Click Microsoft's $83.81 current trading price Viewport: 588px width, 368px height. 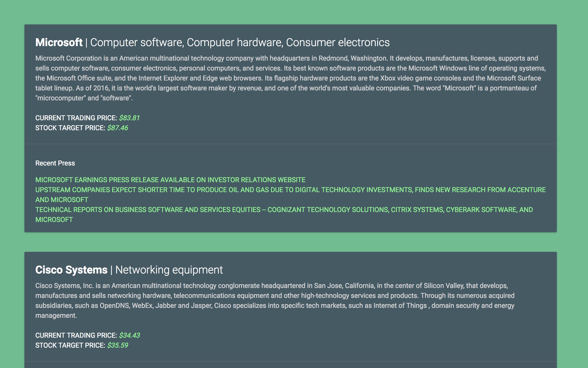129,118
